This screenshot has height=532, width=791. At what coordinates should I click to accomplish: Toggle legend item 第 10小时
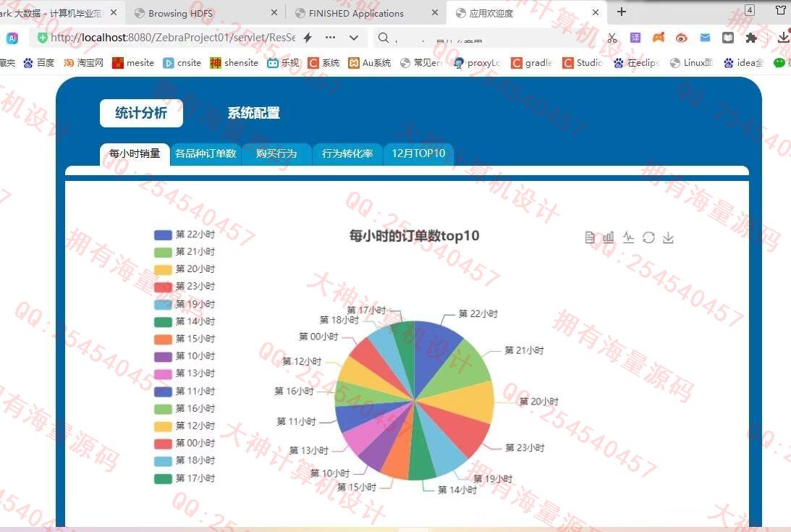pyautogui.click(x=185, y=356)
